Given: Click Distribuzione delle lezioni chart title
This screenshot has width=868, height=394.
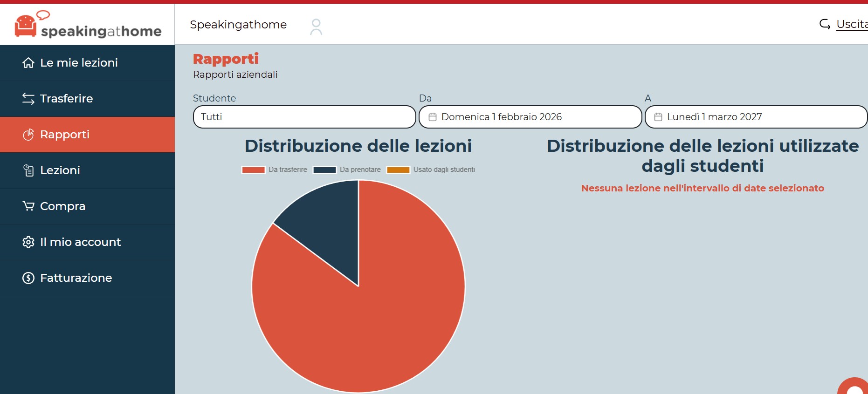Looking at the screenshot, I should click(x=358, y=146).
